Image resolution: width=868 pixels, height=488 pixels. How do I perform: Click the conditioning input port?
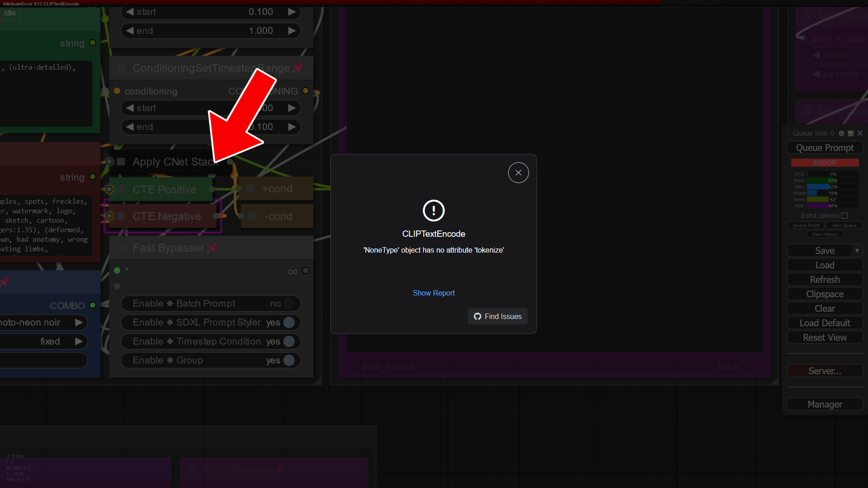[x=117, y=91]
